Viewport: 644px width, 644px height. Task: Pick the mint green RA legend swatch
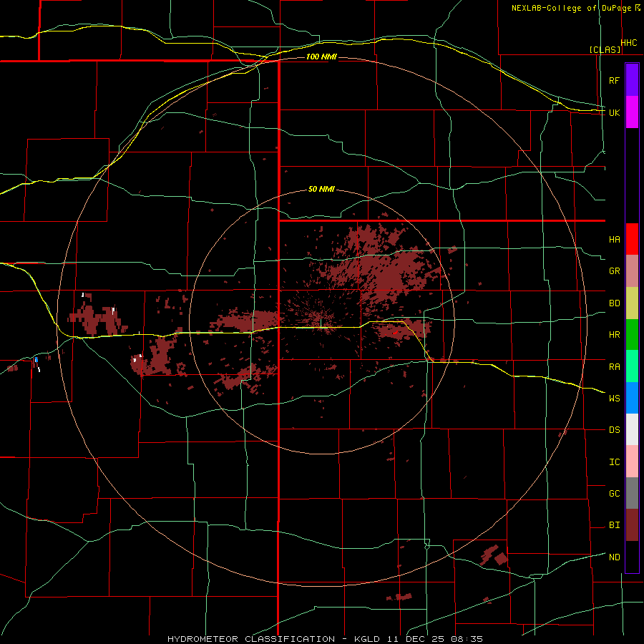(632, 366)
